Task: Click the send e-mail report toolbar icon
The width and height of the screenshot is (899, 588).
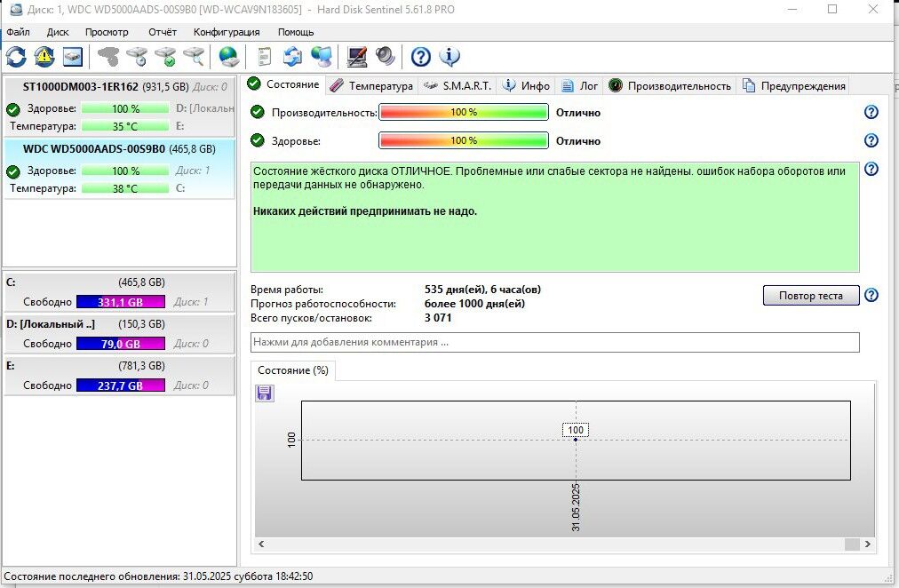Action: 293,56
